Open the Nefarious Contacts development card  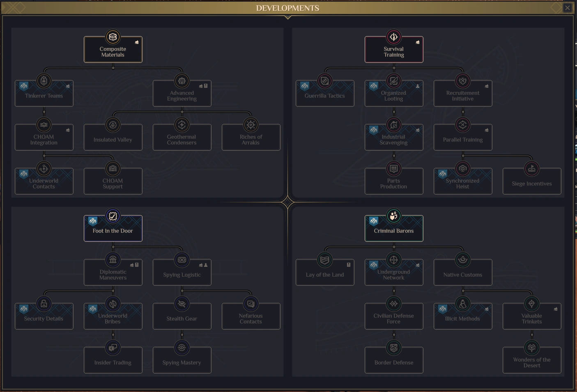coord(251,316)
